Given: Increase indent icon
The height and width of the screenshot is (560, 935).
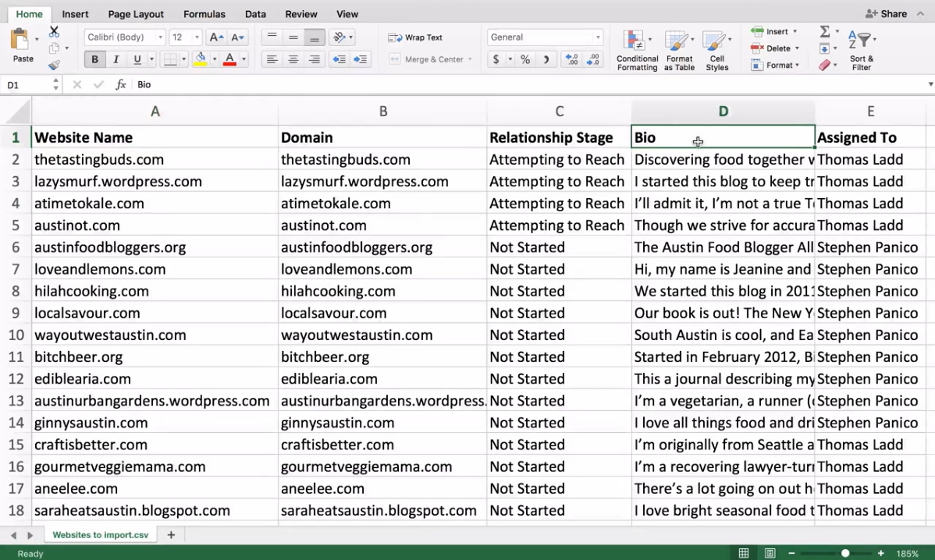Looking at the screenshot, I should (x=360, y=59).
